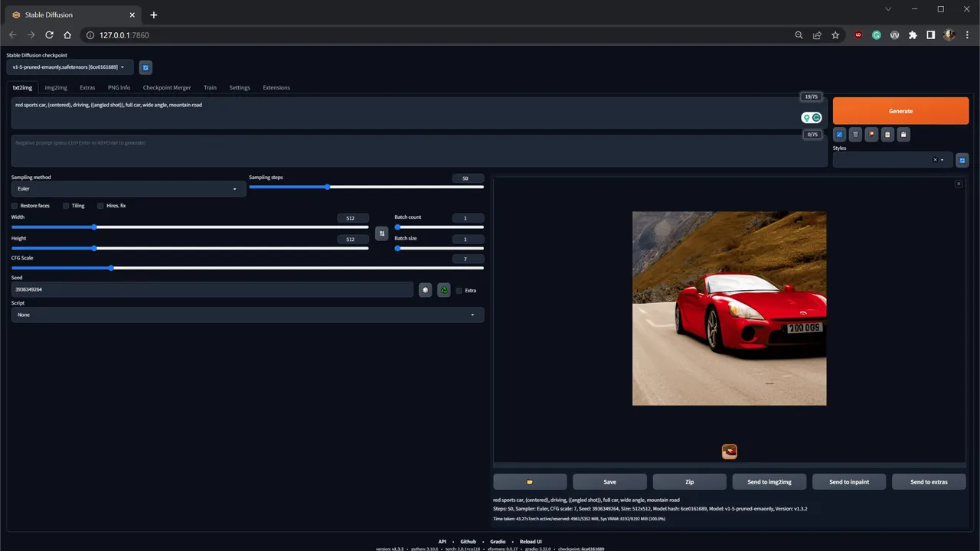980x551 pixels.
Task: Click the Seed input field
Action: (212, 290)
